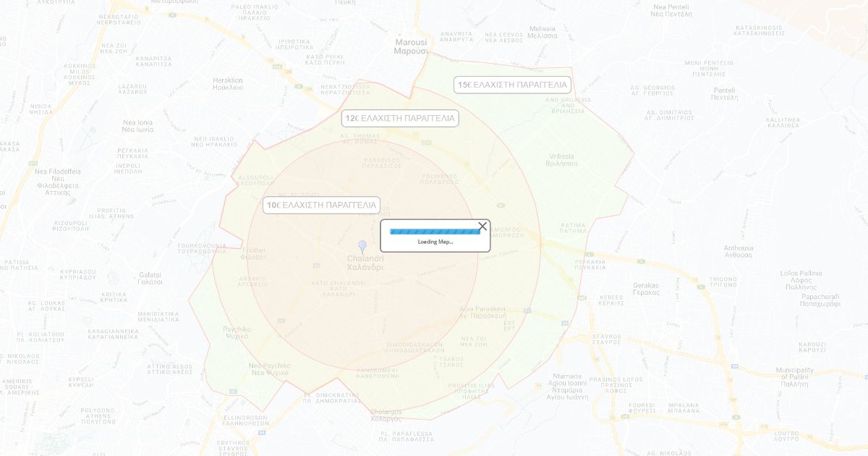The image size is (868, 456).
Task: Click the PATIMA ΠΑΤΗΜΑ neighborhood label
Action: tap(573, 228)
